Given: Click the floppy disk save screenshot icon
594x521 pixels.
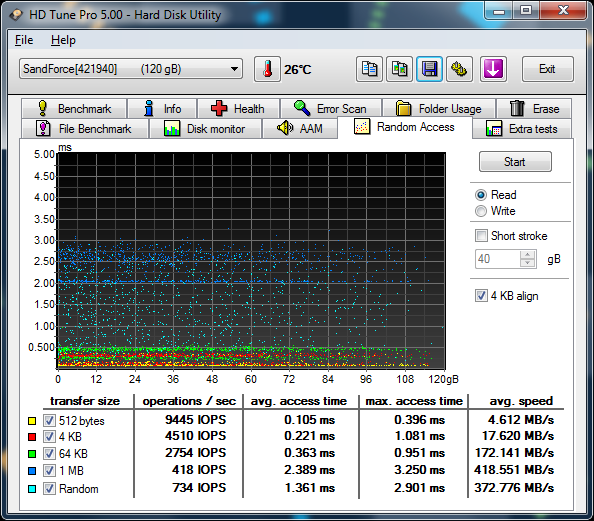Looking at the screenshot, I should (x=429, y=69).
